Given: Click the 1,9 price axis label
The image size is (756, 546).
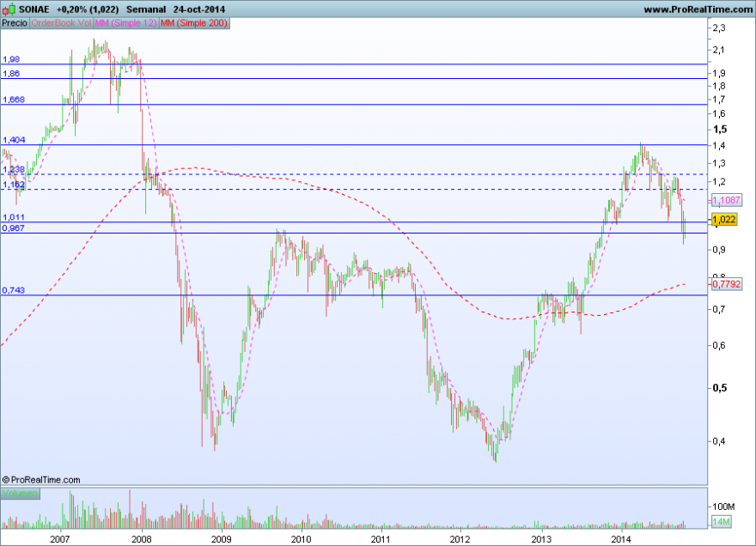Looking at the screenshot, I should (x=719, y=73).
